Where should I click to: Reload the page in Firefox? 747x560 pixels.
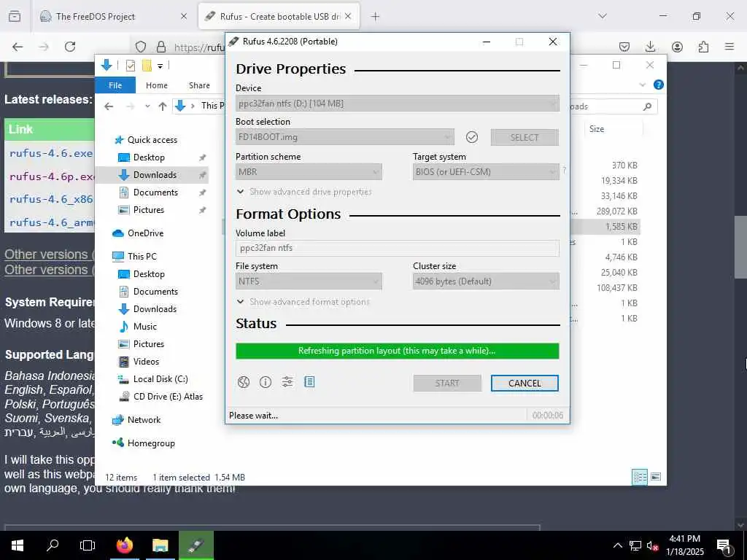coord(70,47)
